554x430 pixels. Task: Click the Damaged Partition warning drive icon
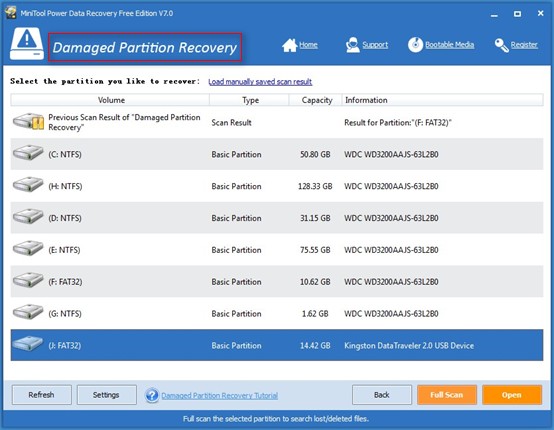coord(27,44)
